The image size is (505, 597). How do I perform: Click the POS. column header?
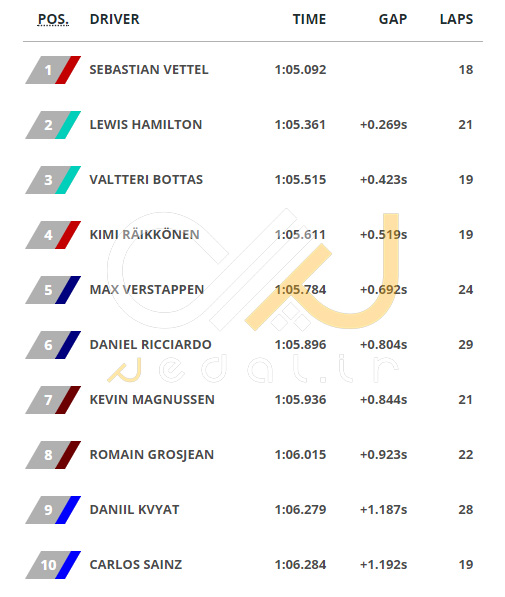53,19
